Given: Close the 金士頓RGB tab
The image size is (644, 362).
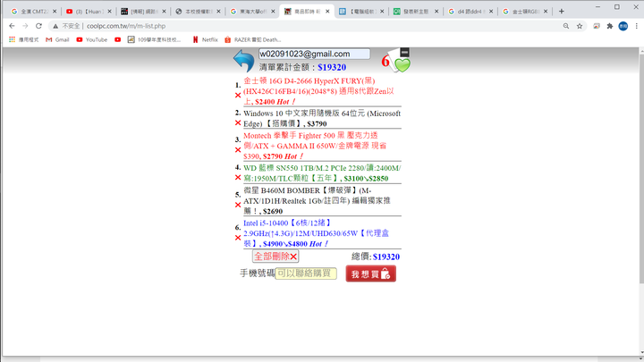Looking at the screenshot, I should point(546,12).
